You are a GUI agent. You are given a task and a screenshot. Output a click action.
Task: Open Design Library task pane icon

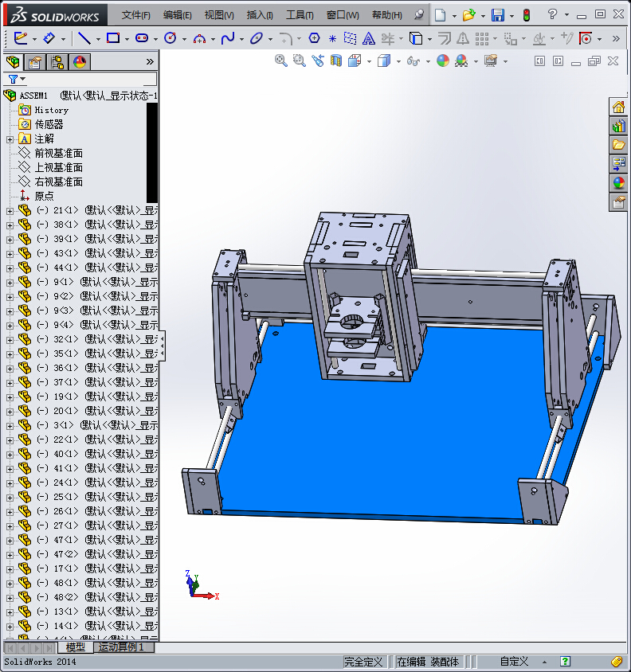point(618,126)
